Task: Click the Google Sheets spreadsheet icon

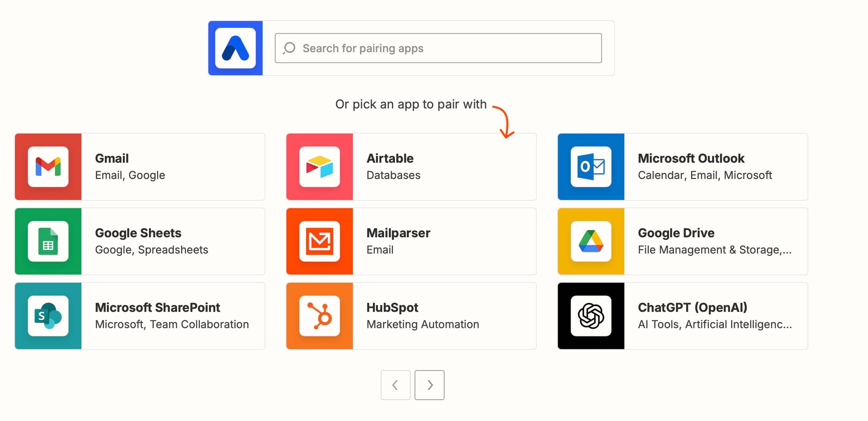Action: (48, 242)
